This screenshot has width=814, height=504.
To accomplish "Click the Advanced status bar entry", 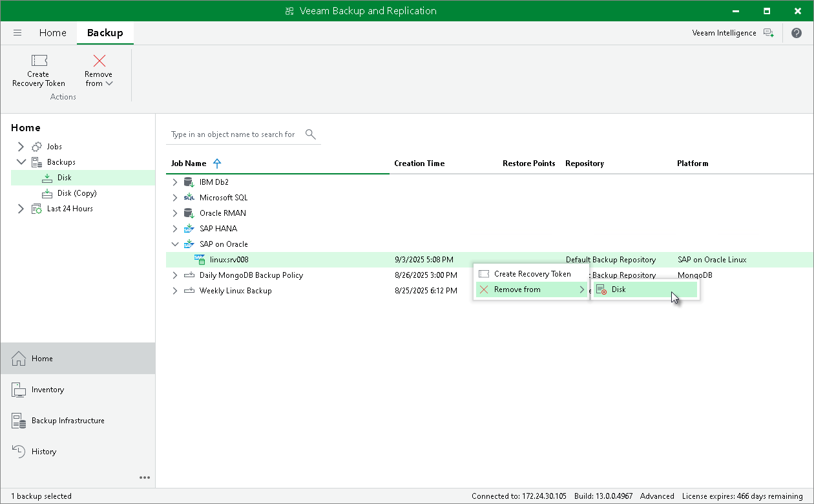I will [x=657, y=496].
